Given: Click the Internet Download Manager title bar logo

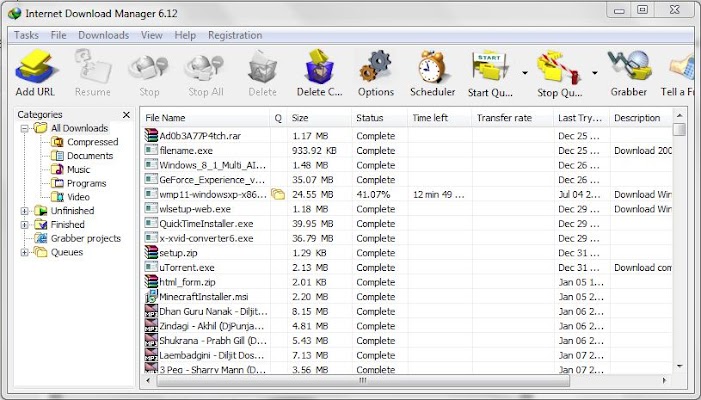Looking at the screenshot, I should click(14, 13).
